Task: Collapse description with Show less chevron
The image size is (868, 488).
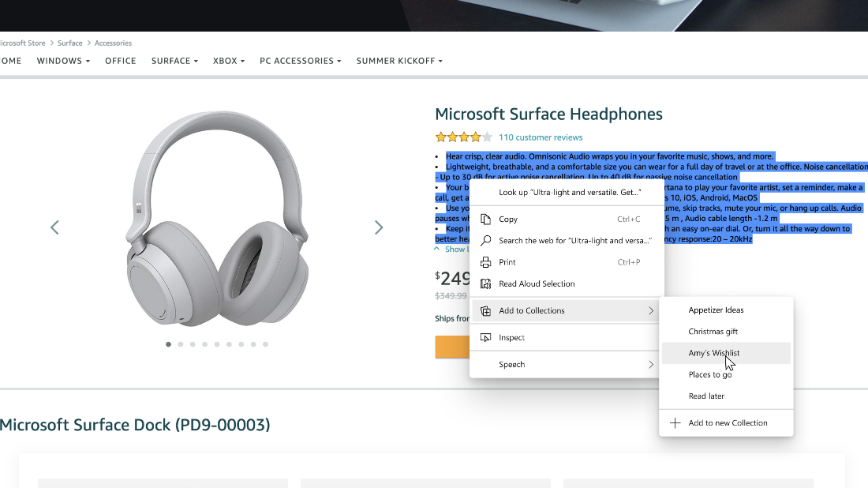Action: coord(437,250)
